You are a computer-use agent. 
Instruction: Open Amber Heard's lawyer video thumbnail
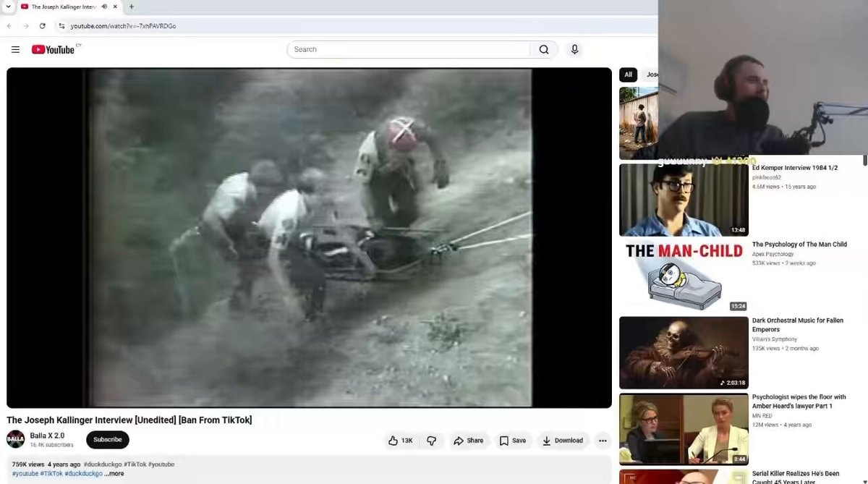click(x=684, y=429)
